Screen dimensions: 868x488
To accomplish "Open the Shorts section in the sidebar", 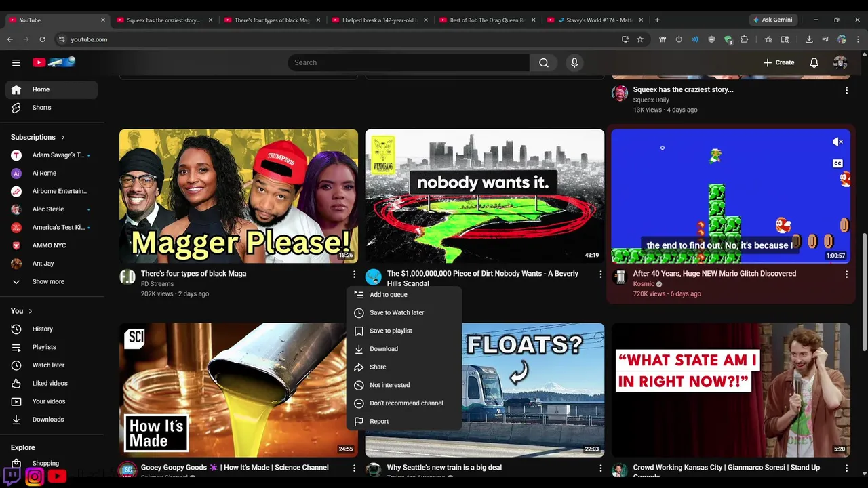I will click(x=52, y=108).
